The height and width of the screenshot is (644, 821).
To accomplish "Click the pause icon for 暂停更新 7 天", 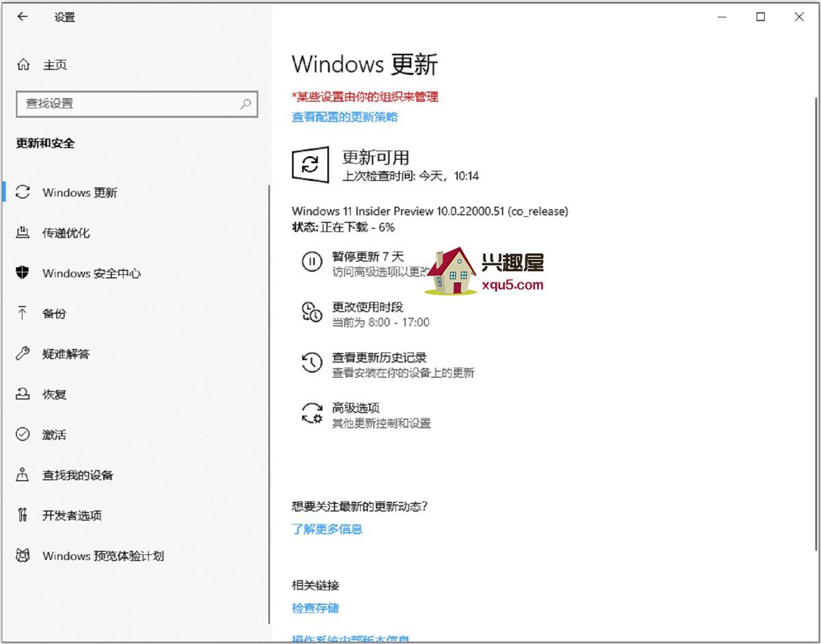I will click(x=312, y=262).
